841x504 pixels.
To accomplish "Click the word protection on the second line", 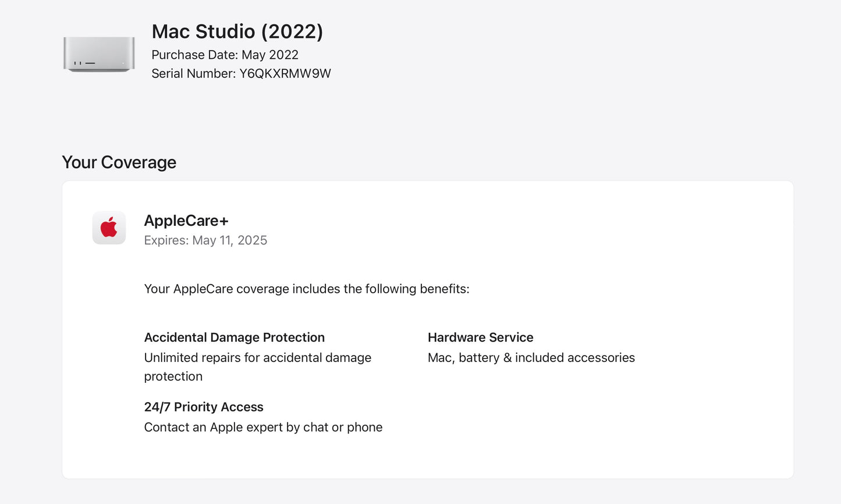I will (x=173, y=377).
